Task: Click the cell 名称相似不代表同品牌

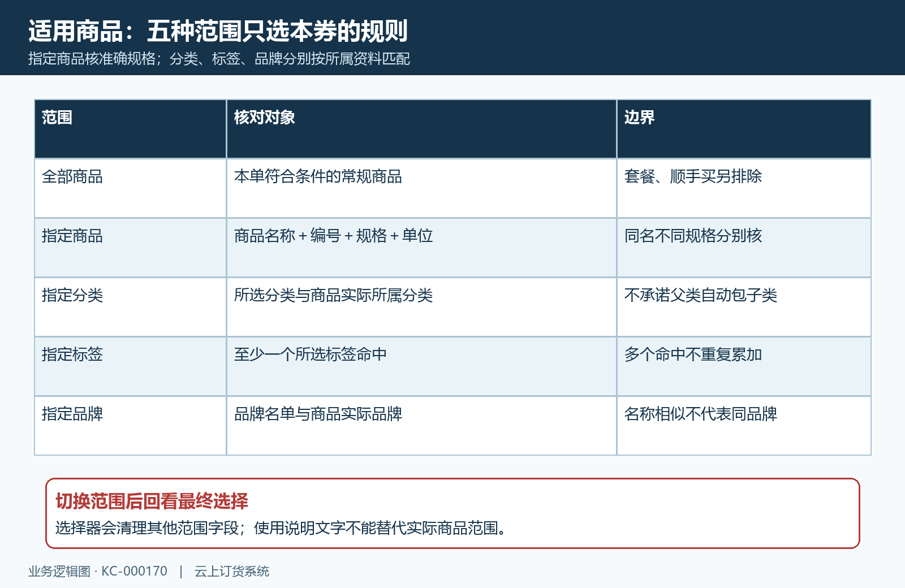Action: (x=744, y=426)
